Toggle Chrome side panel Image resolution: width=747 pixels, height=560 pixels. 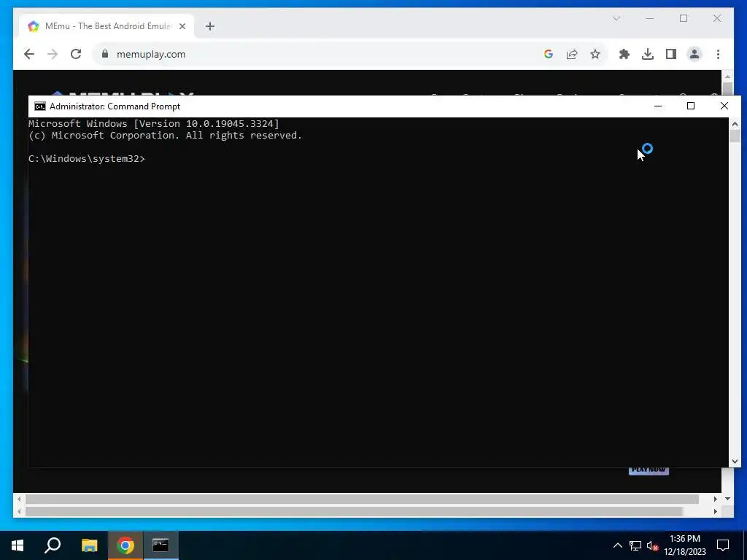[671, 54]
